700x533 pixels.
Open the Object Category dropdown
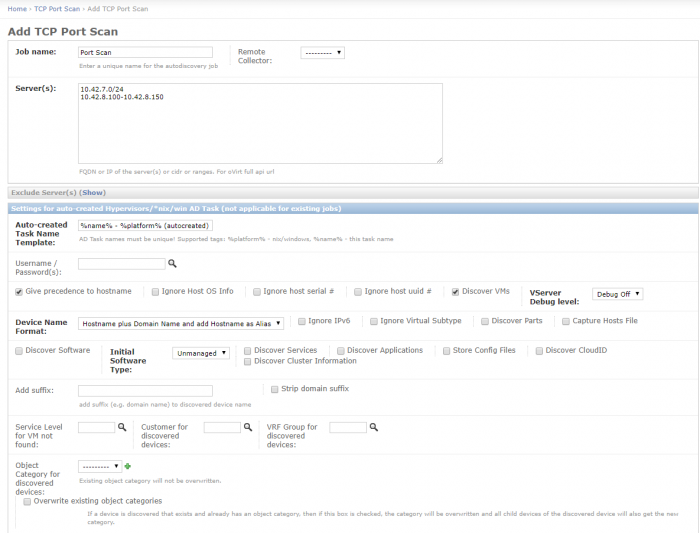click(100, 466)
